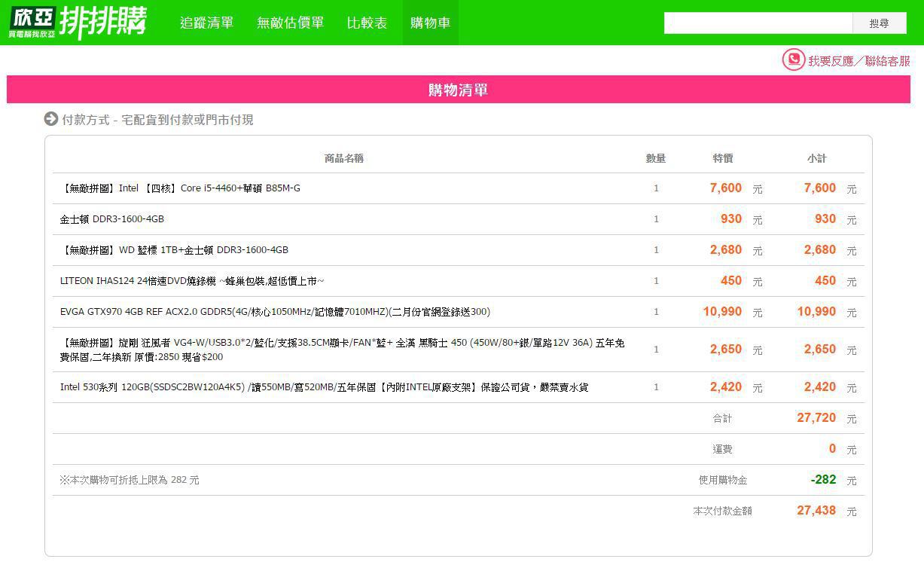
Task: Select the Intel Core i5-4460 bundle row name
Action: coord(180,188)
